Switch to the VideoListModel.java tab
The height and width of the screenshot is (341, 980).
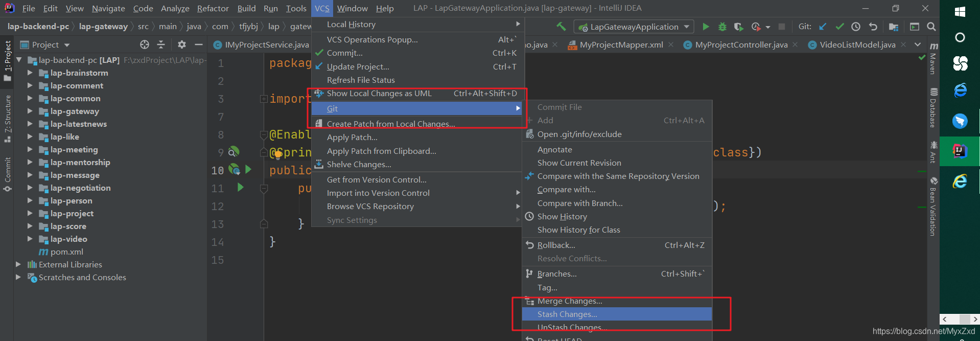pyautogui.click(x=857, y=44)
